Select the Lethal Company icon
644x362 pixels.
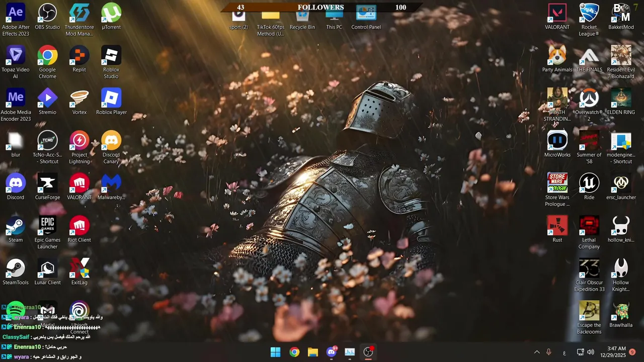tap(589, 233)
